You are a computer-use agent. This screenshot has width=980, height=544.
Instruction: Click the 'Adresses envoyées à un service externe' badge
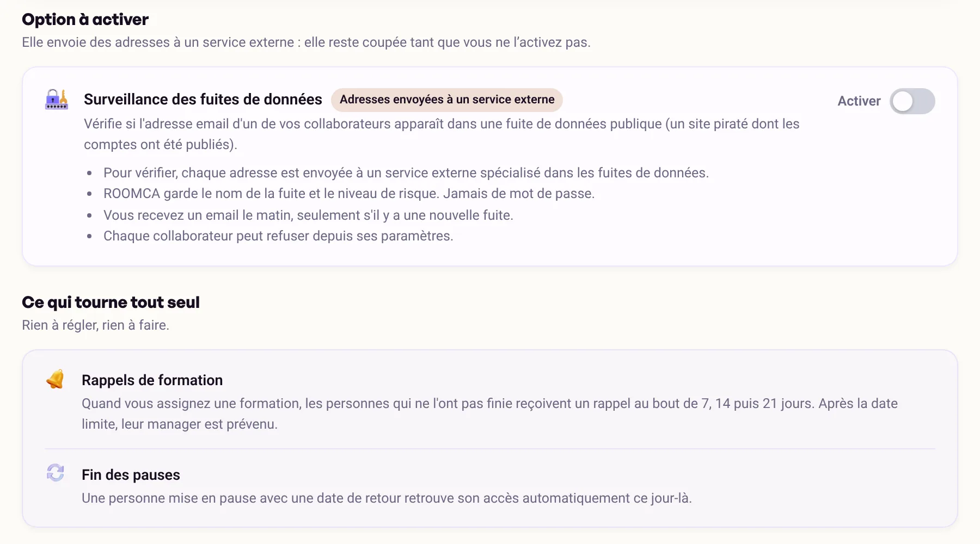pyautogui.click(x=447, y=100)
